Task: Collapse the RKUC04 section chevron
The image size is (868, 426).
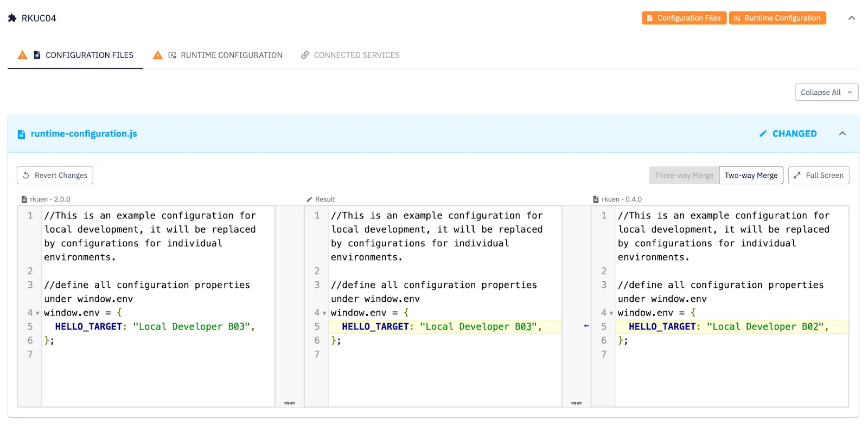Action: coord(851,18)
